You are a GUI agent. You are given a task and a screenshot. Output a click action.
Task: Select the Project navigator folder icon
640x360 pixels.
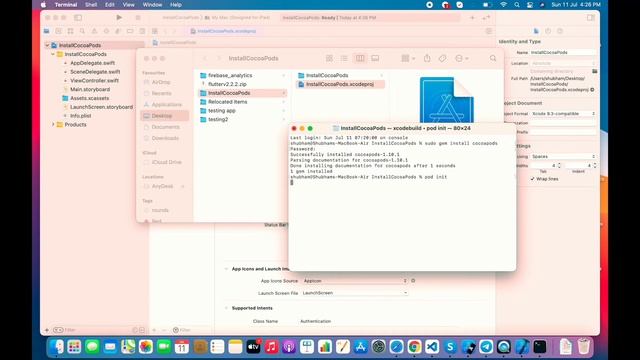47,31
